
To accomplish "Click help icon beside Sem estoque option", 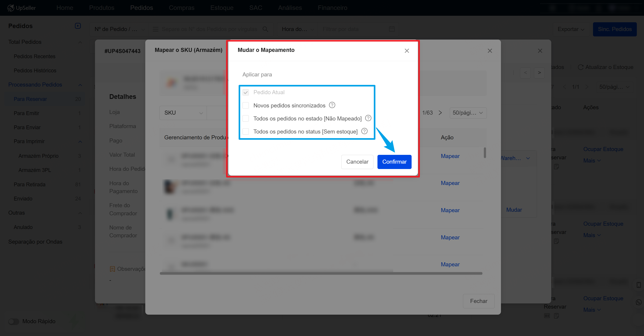I will point(364,131).
